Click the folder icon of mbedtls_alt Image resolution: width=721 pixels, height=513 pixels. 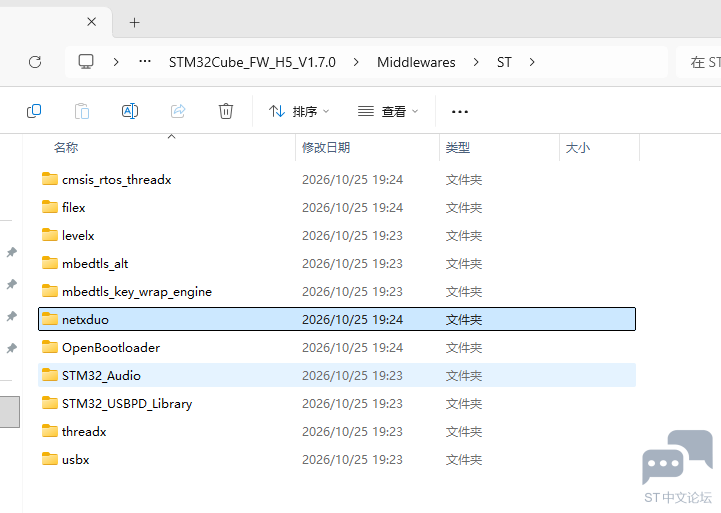point(50,263)
